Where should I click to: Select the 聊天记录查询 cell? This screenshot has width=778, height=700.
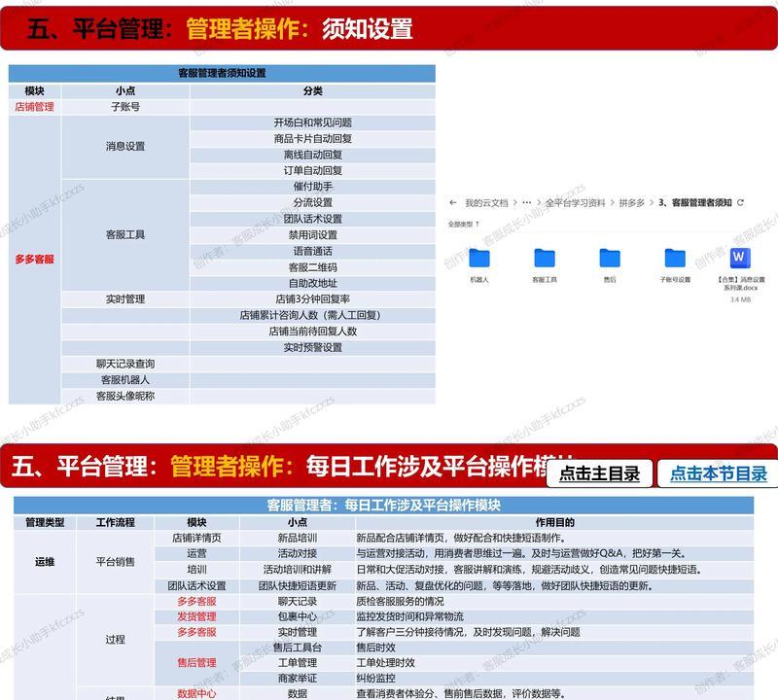(125, 364)
